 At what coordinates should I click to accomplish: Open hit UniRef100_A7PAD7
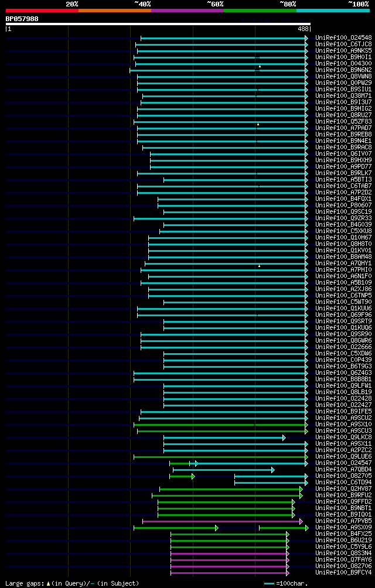[343, 128]
